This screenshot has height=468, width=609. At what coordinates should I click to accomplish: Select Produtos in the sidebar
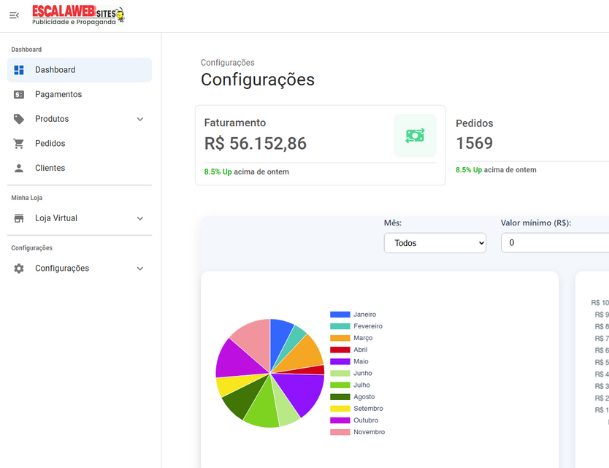[x=79, y=119]
